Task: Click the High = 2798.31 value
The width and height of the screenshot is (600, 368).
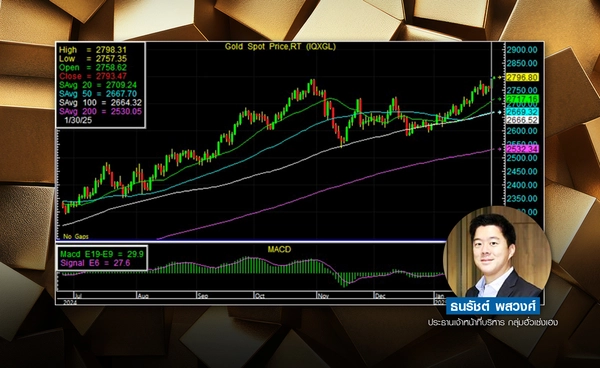Action: pos(93,50)
